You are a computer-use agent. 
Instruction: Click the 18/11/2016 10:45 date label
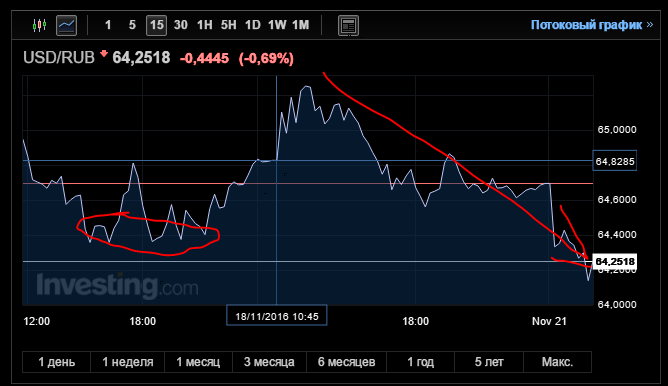(277, 316)
